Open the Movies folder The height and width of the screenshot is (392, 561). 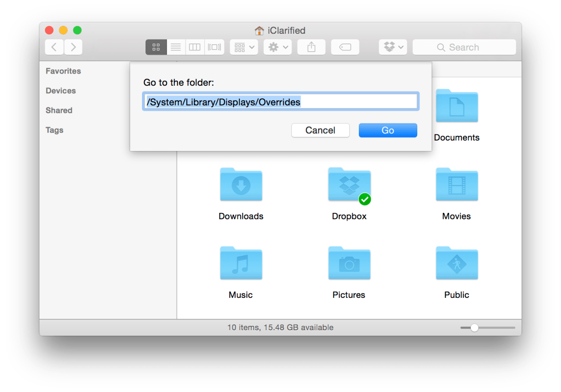pos(457,184)
